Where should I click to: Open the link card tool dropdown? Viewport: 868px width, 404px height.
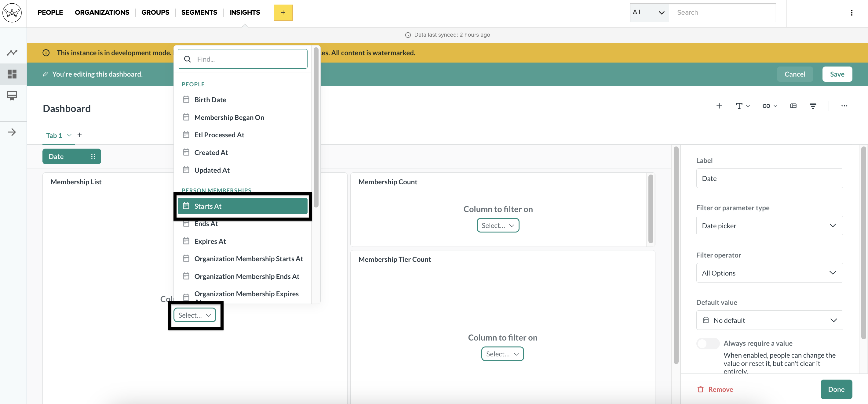pyautogui.click(x=770, y=106)
